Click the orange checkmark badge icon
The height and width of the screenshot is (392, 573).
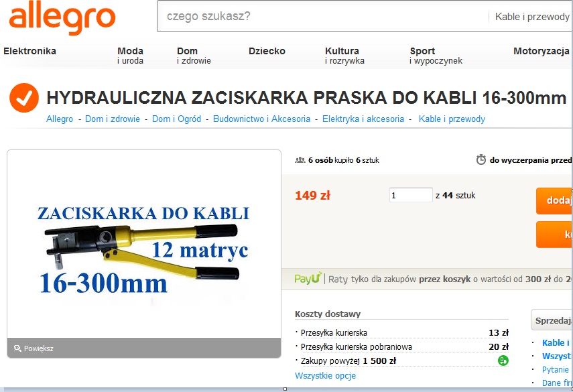(24, 98)
